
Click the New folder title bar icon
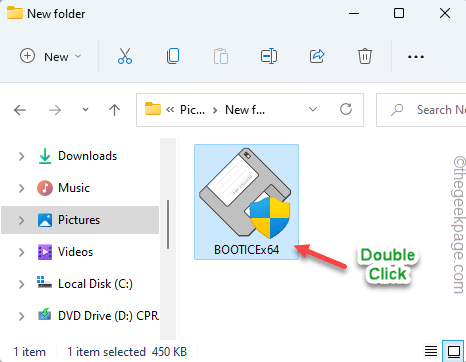15,13
